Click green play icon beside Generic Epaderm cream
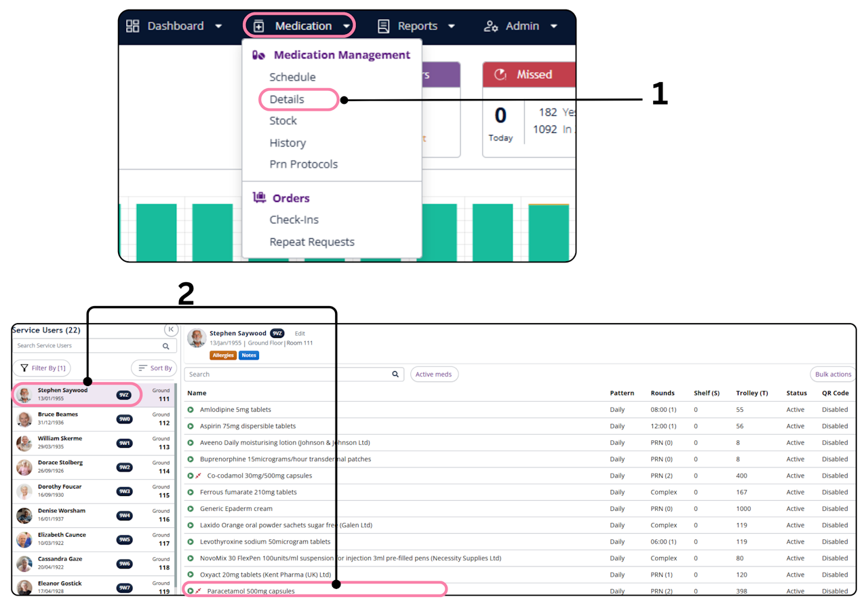868x614 pixels. coord(191,509)
